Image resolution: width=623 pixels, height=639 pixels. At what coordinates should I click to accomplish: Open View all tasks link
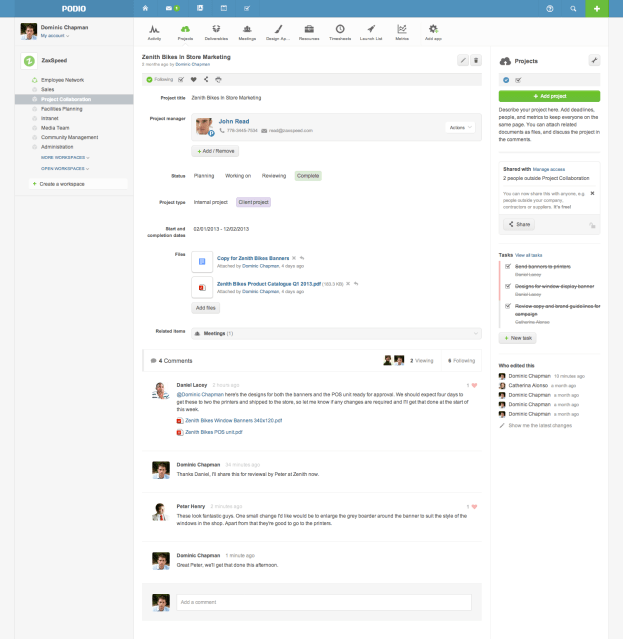528,255
